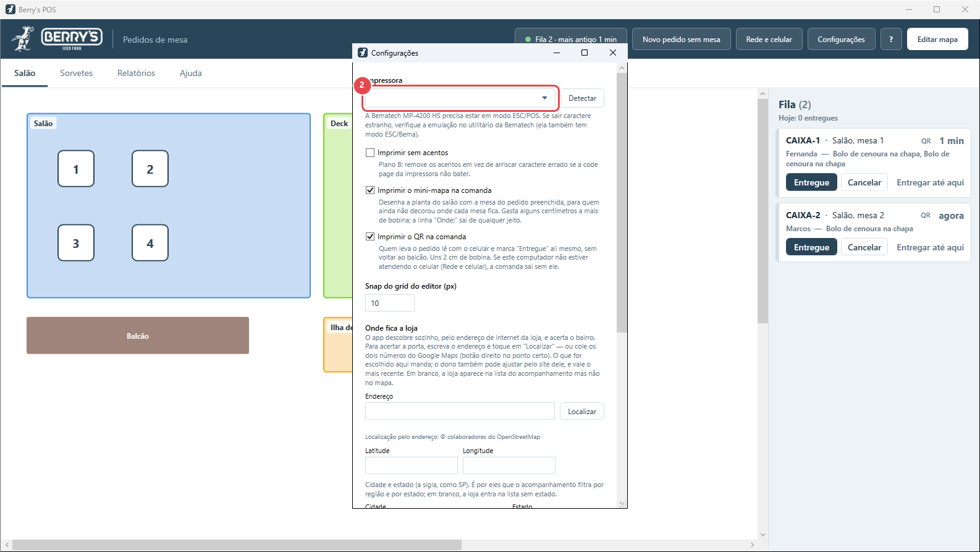Close the Berry's POS main window

[965, 9]
